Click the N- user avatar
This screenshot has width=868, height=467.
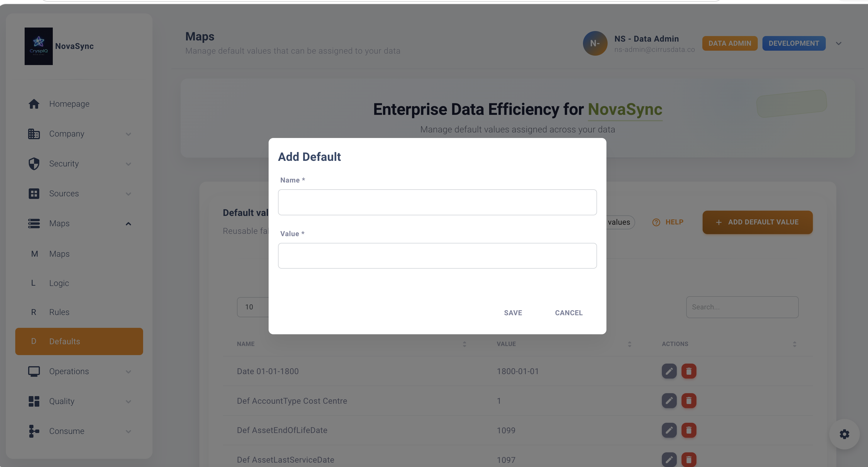pos(595,43)
